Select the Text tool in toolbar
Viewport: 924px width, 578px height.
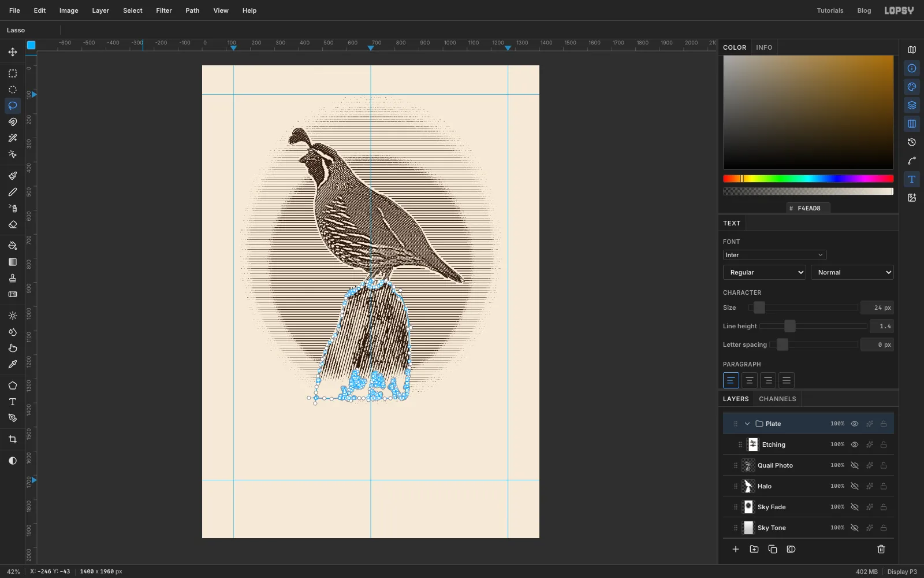(13, 402)
